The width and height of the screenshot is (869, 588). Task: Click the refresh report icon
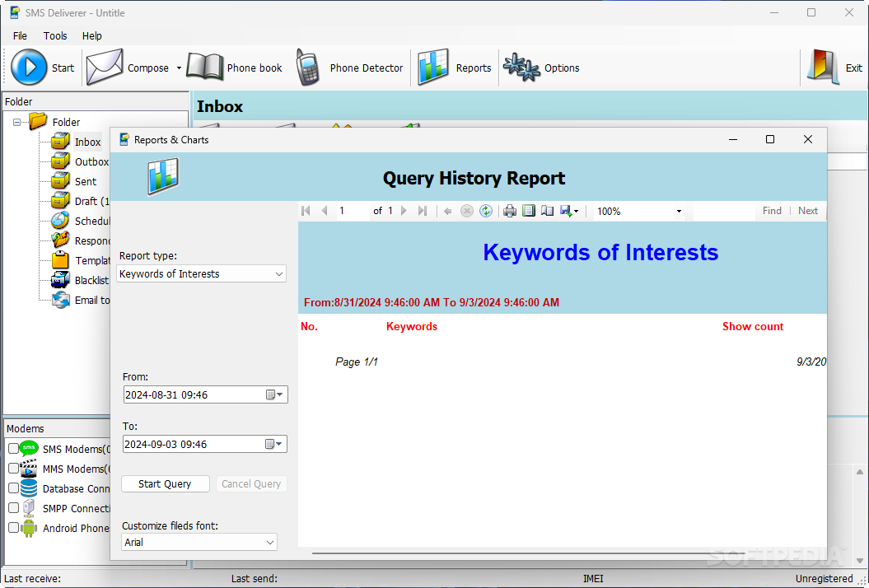(486, 211)
